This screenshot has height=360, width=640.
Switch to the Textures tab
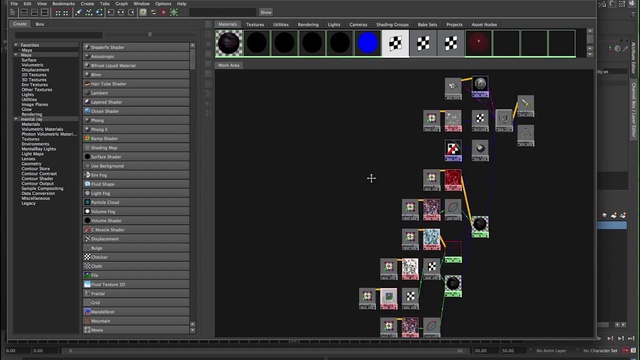point(255,24)
